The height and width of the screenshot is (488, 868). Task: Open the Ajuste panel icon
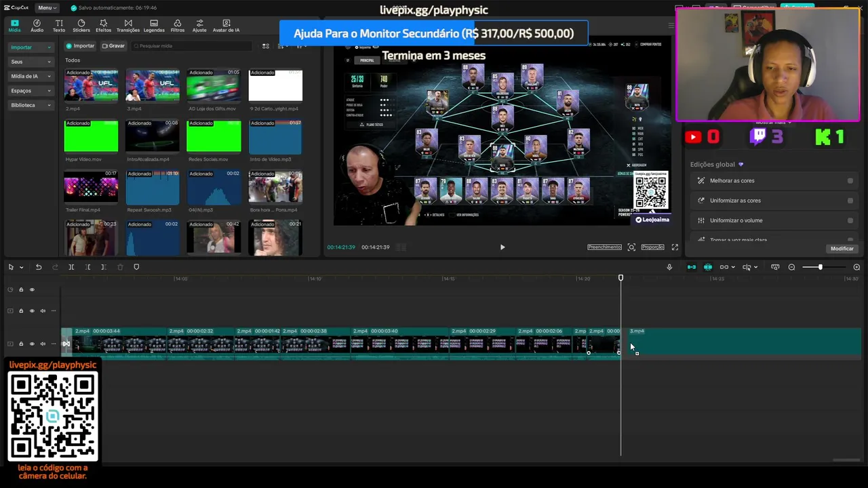199,26
